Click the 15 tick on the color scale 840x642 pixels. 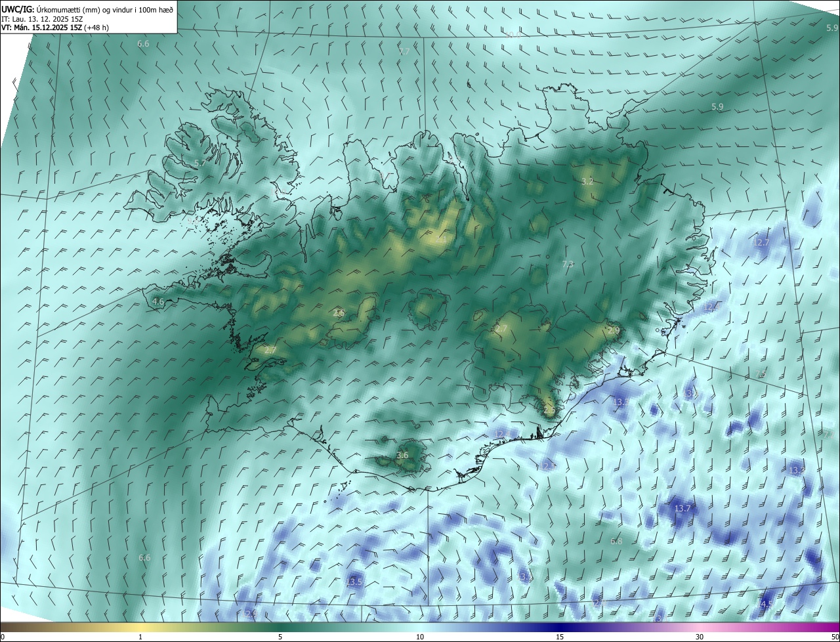click(560, 637)
